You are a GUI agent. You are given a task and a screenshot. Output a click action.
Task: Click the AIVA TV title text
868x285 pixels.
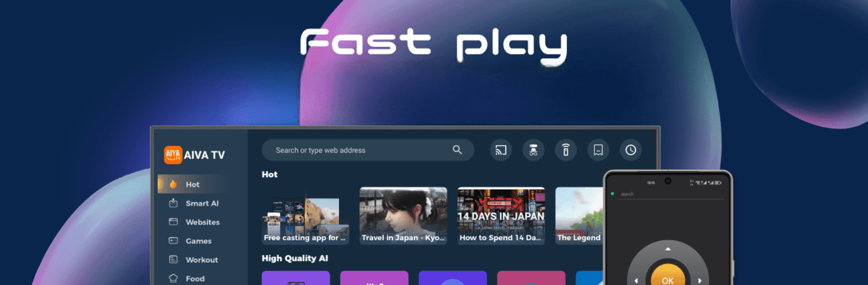pyautogui.click(x=204, y=155)
